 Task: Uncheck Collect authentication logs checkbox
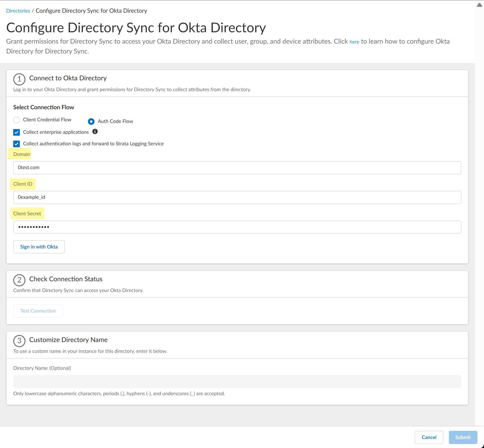point(17,144)
